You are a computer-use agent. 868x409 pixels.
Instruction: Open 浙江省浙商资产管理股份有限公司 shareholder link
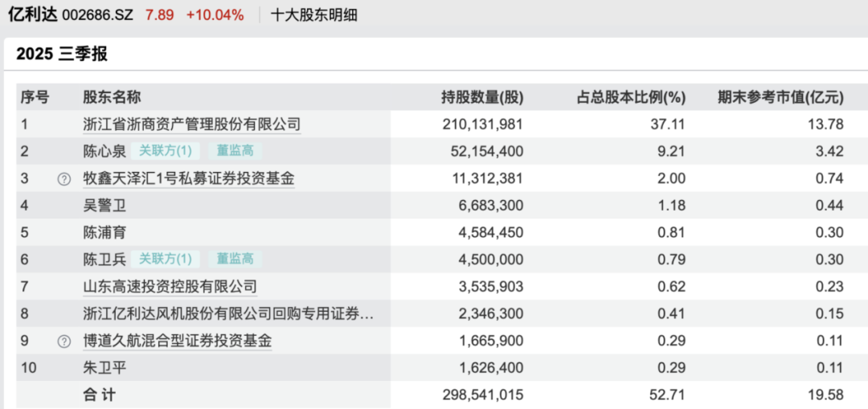(x=191, y=124)
